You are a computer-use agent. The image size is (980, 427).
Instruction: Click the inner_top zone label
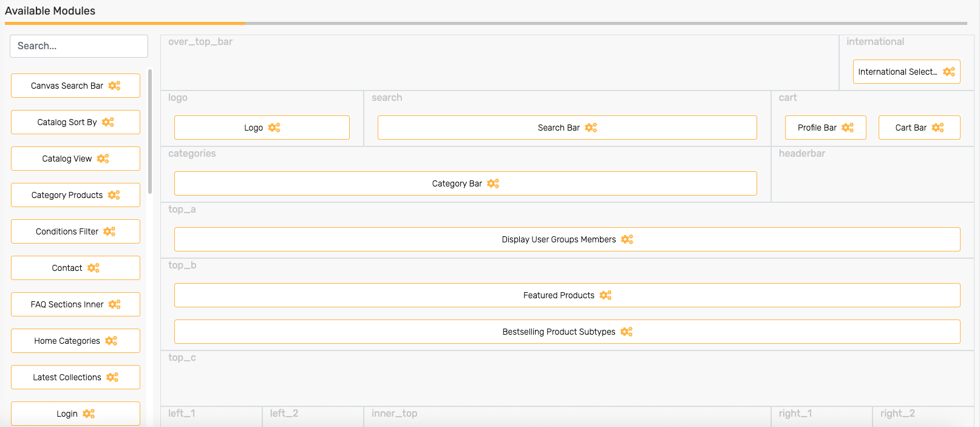point(395,414)
